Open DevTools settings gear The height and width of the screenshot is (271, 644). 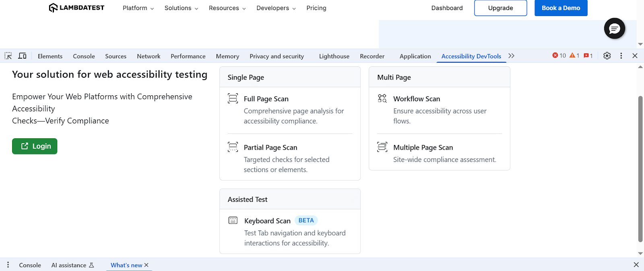point(607,56)
